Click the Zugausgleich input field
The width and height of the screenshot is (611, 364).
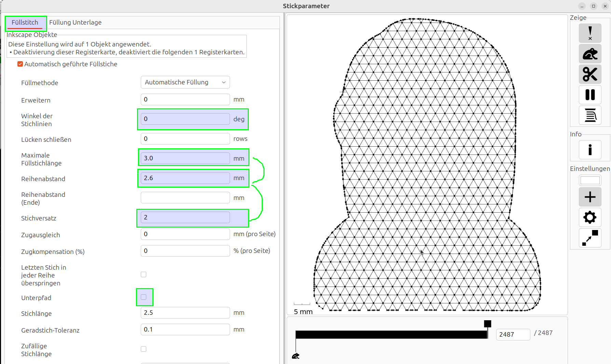[185, 234]
